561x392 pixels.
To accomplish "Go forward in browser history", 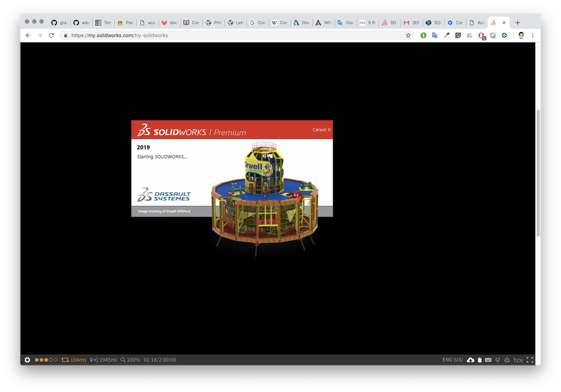I will (x=39, y=35).
